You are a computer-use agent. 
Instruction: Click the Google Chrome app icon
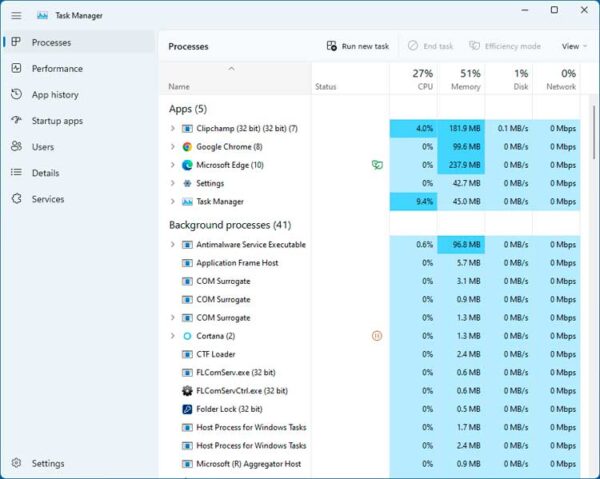click(x=187, y=147)
